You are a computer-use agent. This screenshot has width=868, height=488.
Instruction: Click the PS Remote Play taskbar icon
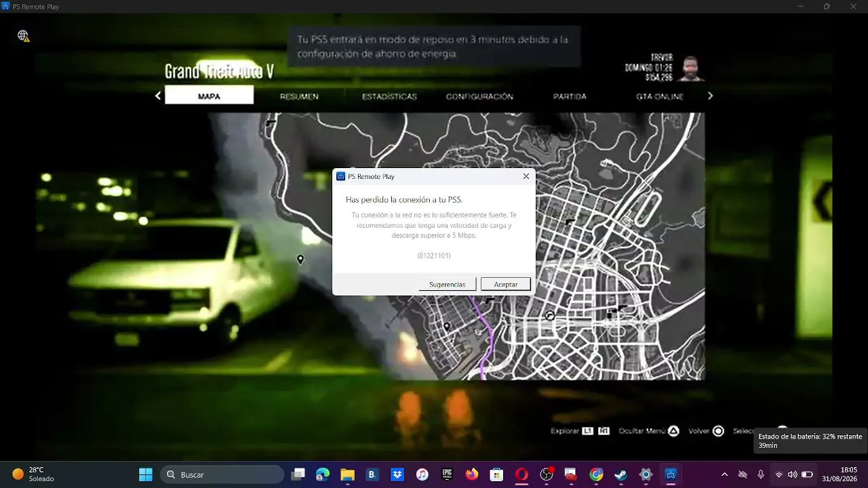[671, 474]
